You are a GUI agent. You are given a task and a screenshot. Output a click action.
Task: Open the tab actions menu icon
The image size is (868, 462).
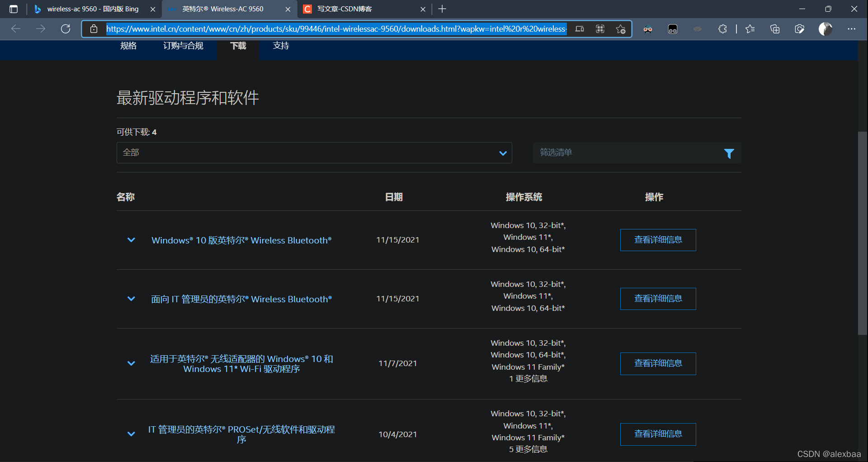[x=14, y=9]
